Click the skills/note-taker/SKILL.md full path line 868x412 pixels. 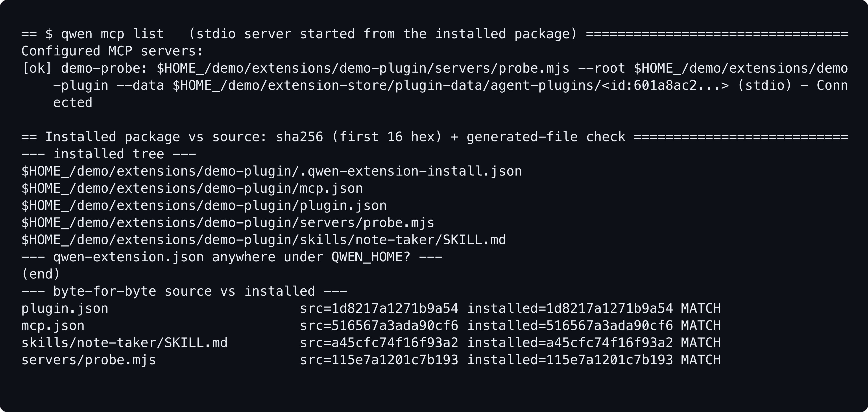(264, 240)
